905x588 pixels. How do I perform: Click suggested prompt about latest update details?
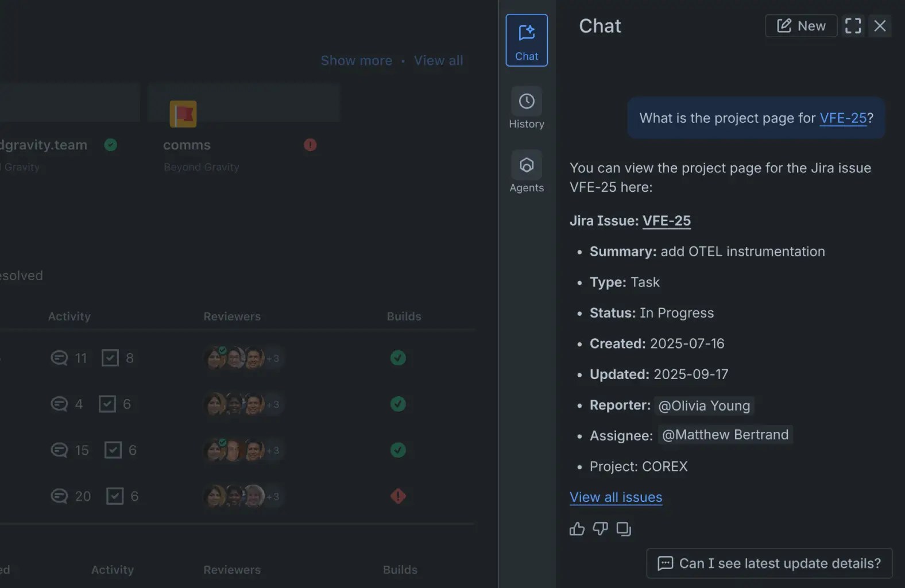click(x=769, y=563)
